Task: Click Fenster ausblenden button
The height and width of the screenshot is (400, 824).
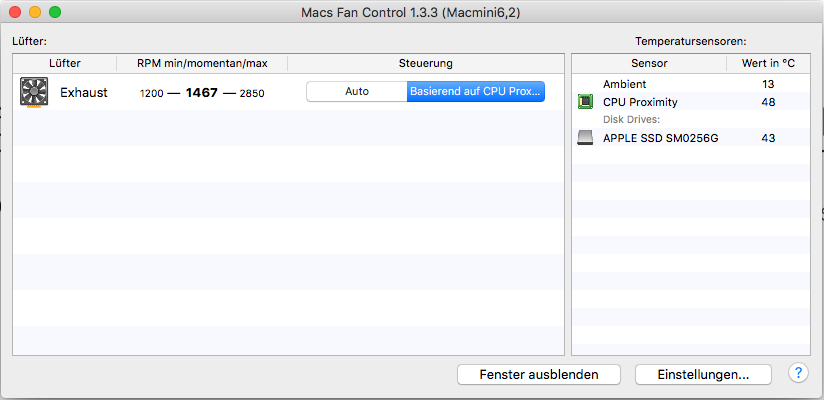Action: (539, 375)
